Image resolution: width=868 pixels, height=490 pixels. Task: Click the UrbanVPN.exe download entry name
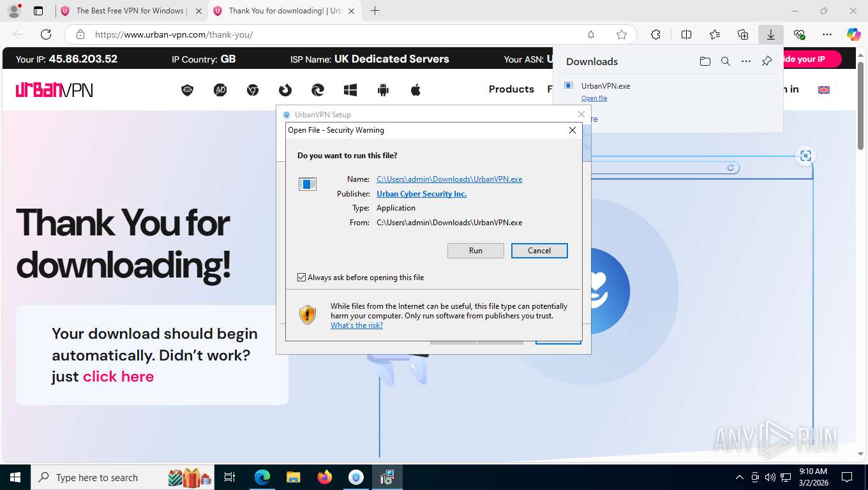point(606,85)
